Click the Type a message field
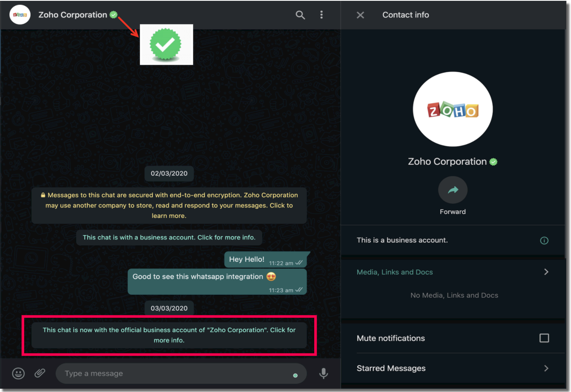The height and width of the screenshot is (392, 571). 181,374
